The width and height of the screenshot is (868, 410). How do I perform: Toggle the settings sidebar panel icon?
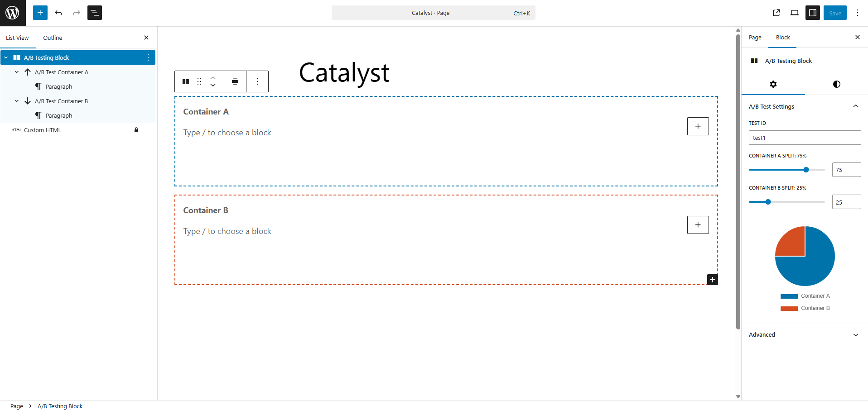tap(813, 13)
